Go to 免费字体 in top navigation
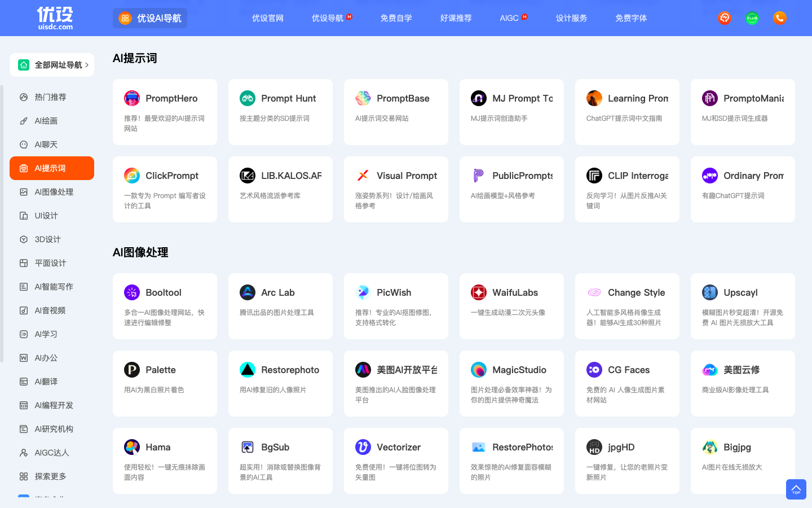This screenshot has width=812, height=508. [631, 18]
